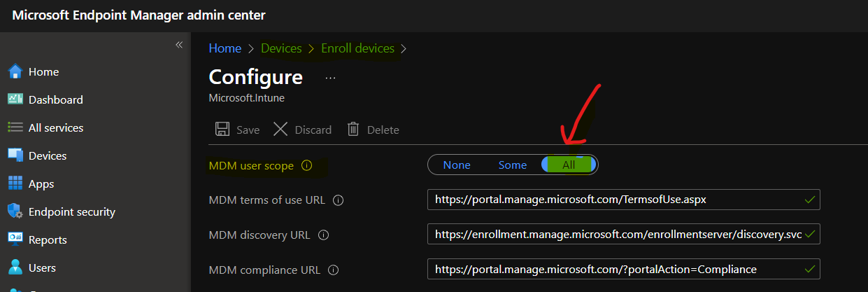Click info icon for MDM compliance URL
This screenshot has height=292, width=868.
tap(334, 270)
